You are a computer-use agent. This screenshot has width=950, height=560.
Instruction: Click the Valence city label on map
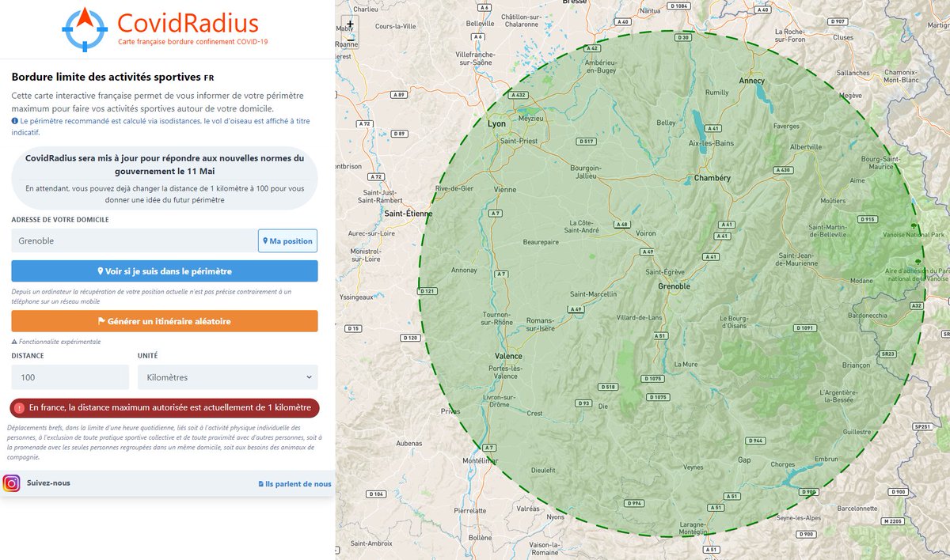pyautogui.click(x=508, y=356)
